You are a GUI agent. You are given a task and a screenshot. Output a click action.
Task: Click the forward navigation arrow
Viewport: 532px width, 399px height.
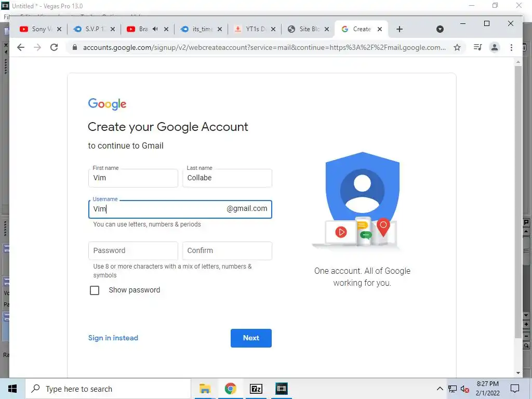tap(37, 47)
